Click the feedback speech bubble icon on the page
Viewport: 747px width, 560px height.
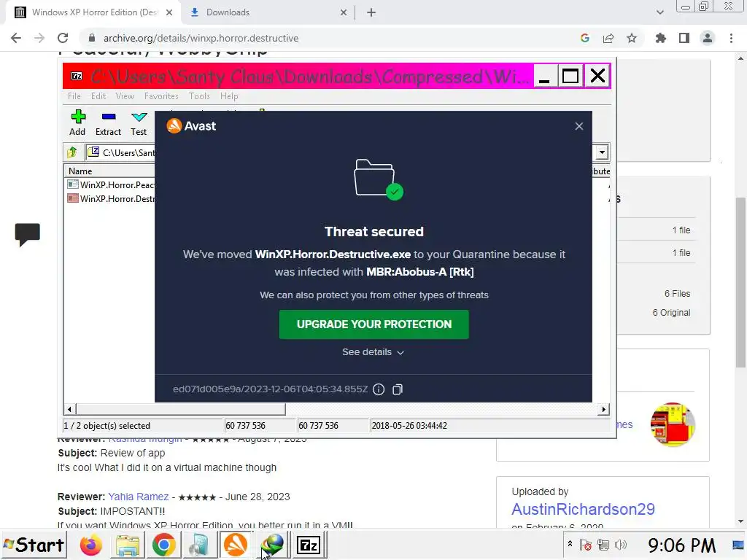[27, 234]
